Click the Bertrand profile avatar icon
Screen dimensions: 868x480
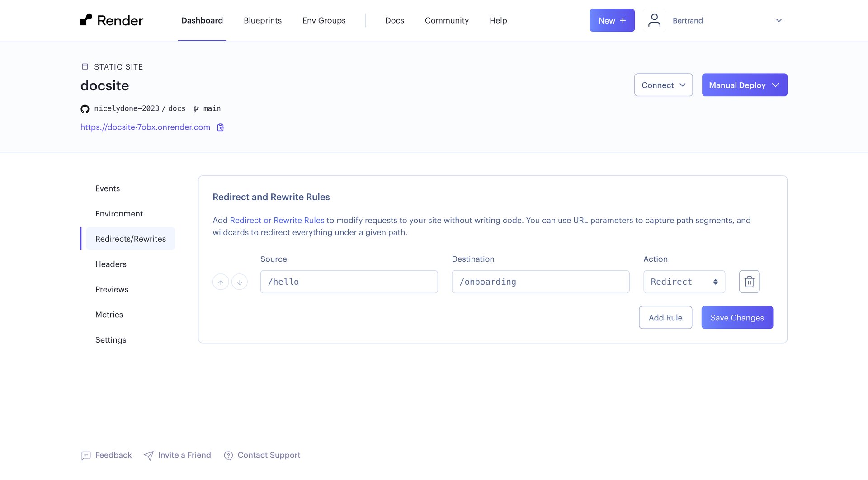pos(654,20)
